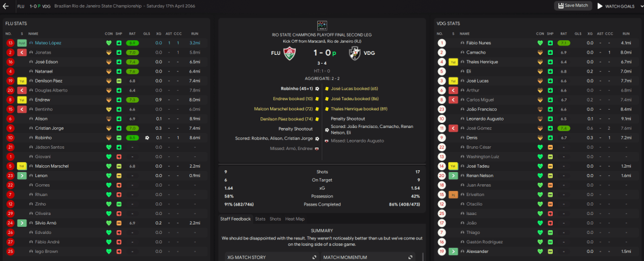Image resolution: width=644 pixels, height=261 pixels.
Task: Switch to the Shots tab
Action: click(x=275, y=219)
